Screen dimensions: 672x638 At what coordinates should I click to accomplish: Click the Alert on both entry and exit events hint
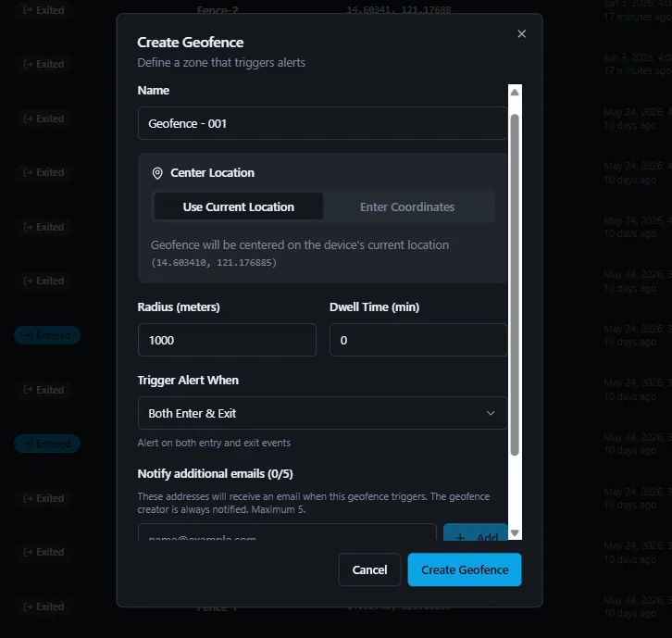point(214,443)
